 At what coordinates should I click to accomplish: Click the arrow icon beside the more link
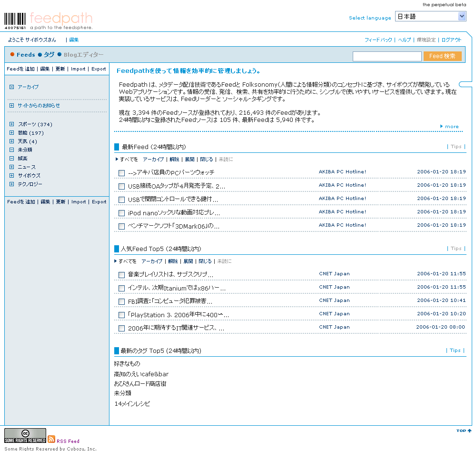[441, 126]
